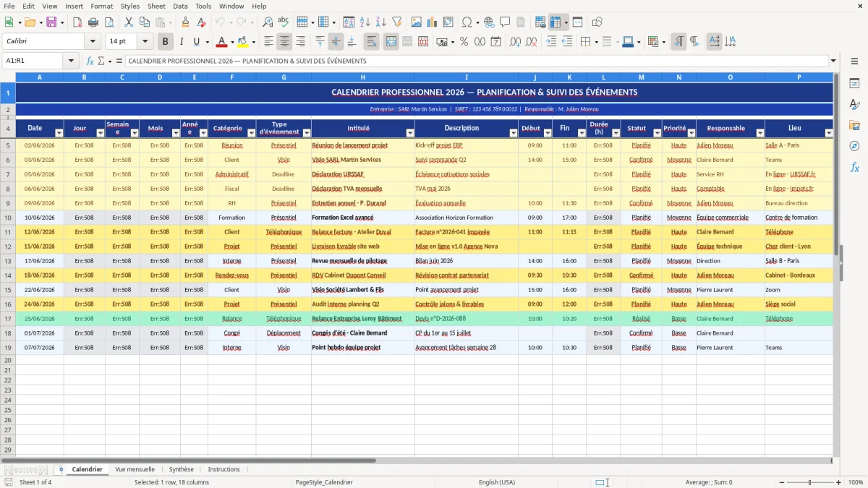Switch to the Instructions sheet tab

click(224, 469)
